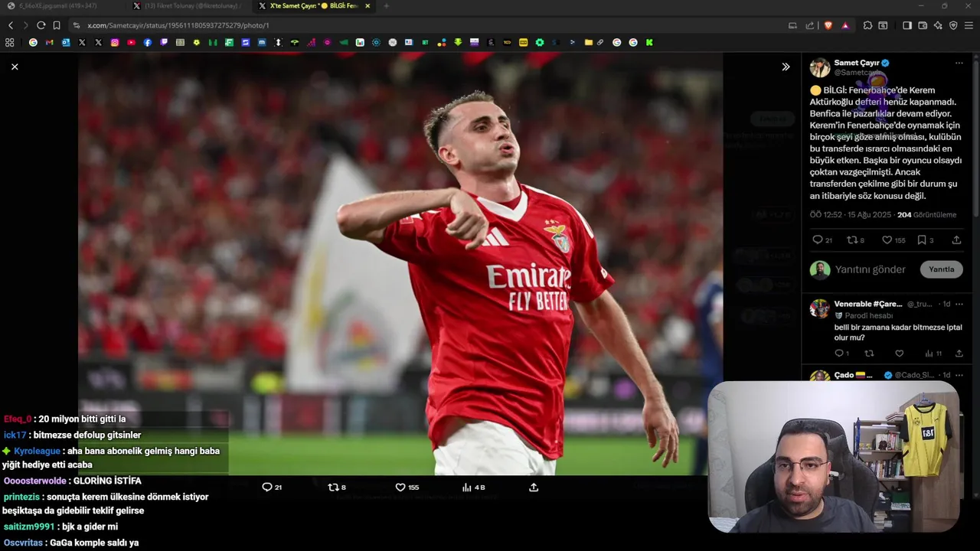Open more options on Çado's reply

959,375
